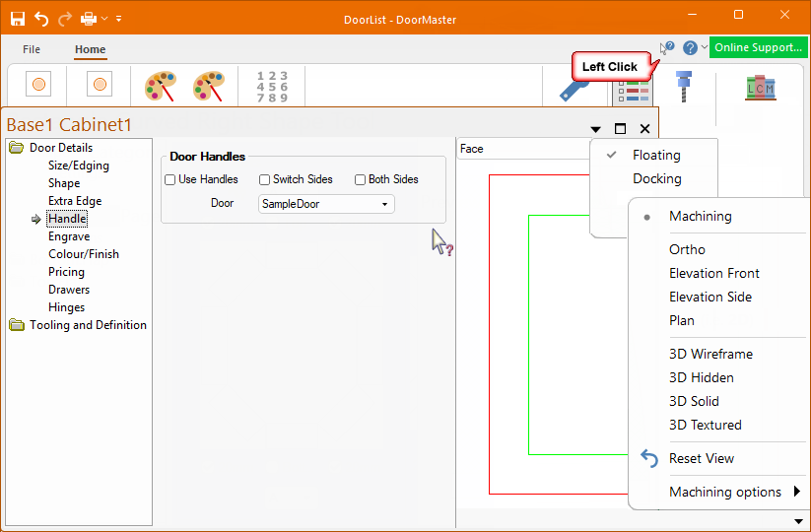
Task: Choose Docking in the window mode menu
Action: [x=656, y=178]
